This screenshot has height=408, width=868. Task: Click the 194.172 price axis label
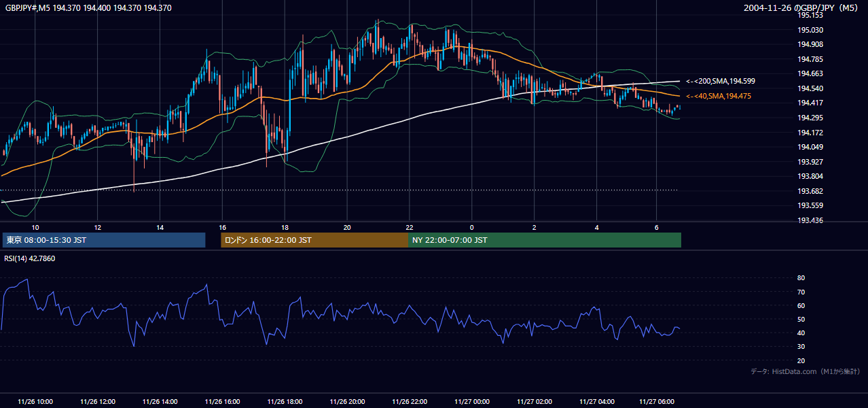(810, 132)
